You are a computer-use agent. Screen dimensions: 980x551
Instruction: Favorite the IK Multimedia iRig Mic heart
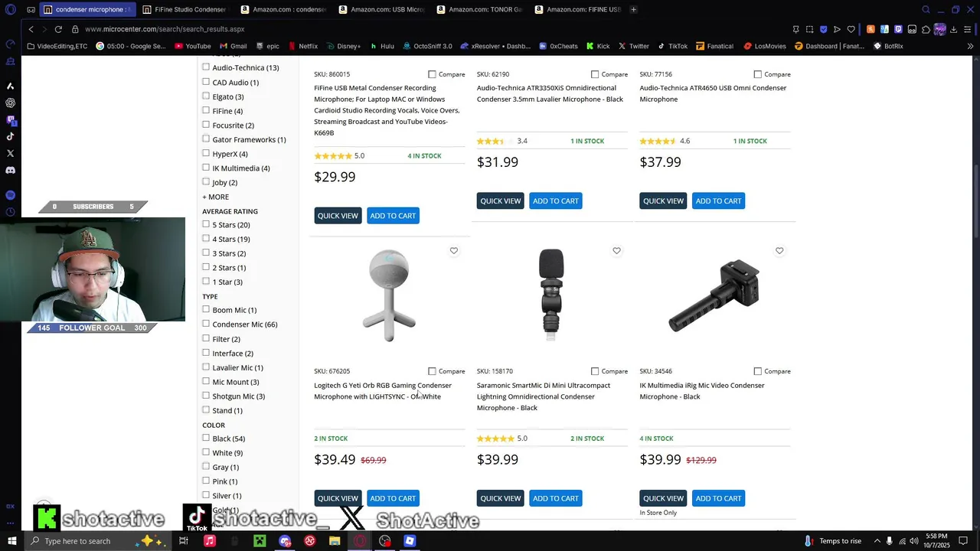(779, 251)
